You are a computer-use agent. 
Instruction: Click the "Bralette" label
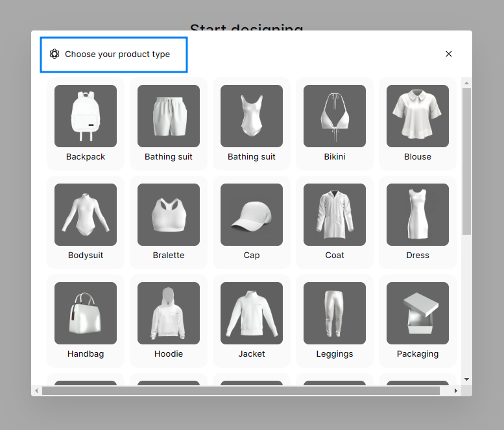tap(169, 256)
